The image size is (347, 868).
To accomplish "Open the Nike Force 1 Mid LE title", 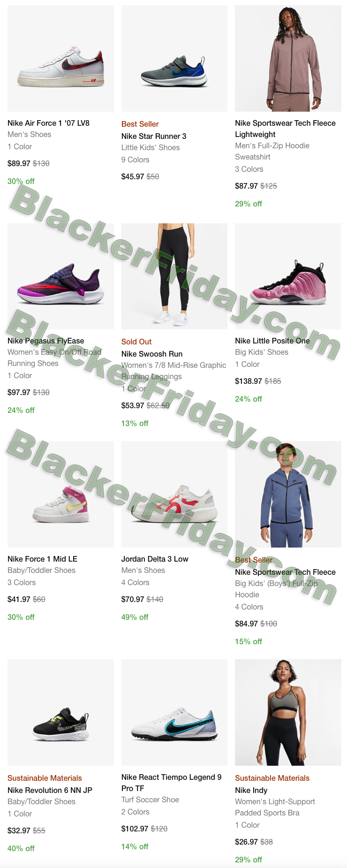I will pyautogui.click(x=42, y=559).
